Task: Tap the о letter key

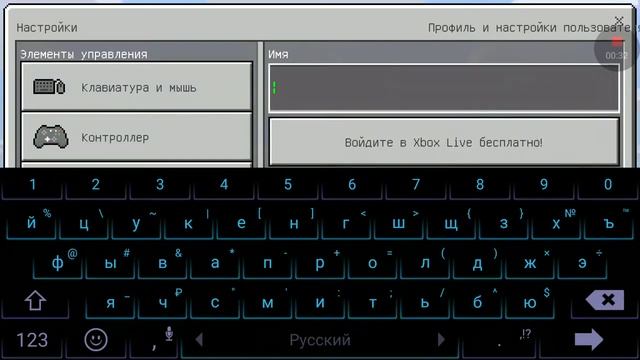Action: [372, 263]
